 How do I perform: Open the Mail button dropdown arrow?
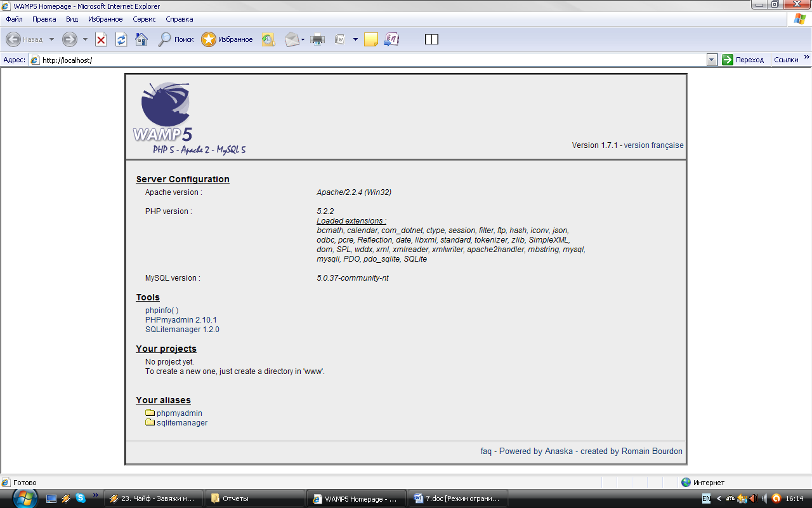(x=303, y=39)
